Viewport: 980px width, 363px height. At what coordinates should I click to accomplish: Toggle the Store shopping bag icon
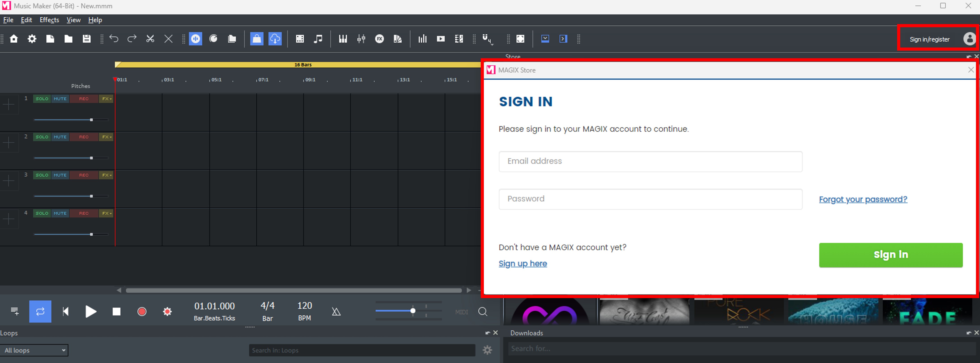(257, 39)
